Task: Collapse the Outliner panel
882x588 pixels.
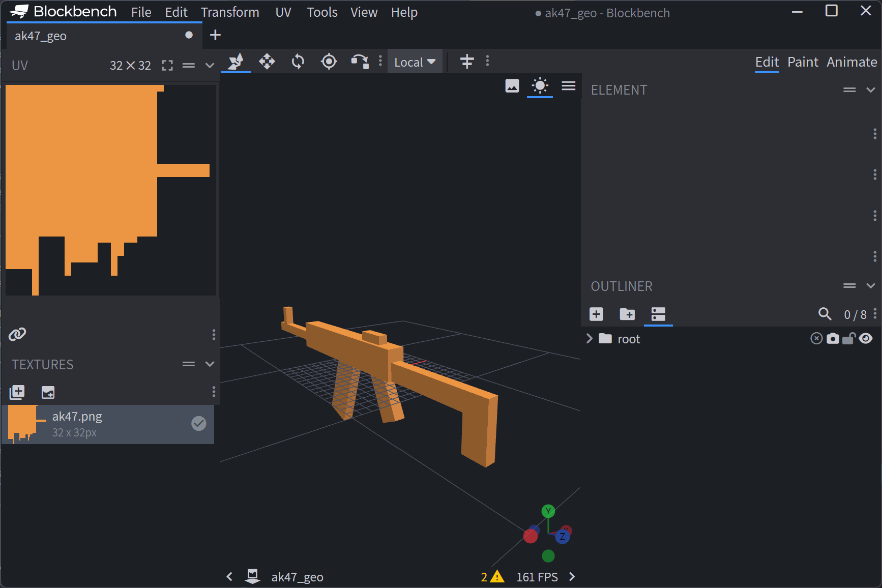Action: (871, 286)
